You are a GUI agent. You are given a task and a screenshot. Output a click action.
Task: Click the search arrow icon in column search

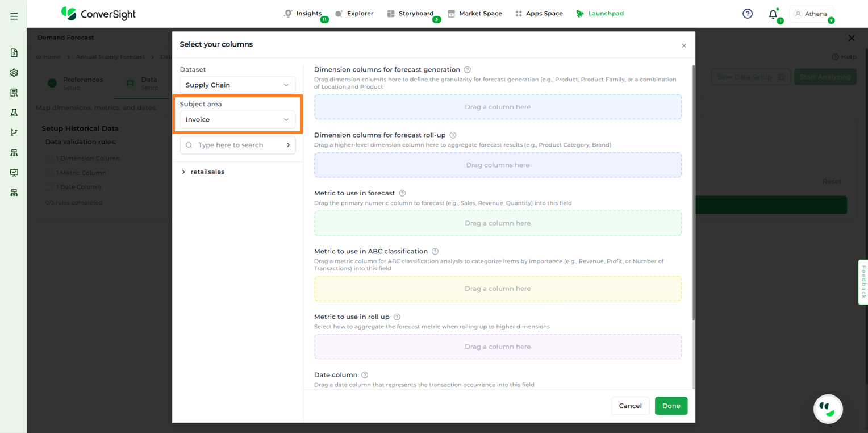288,145
